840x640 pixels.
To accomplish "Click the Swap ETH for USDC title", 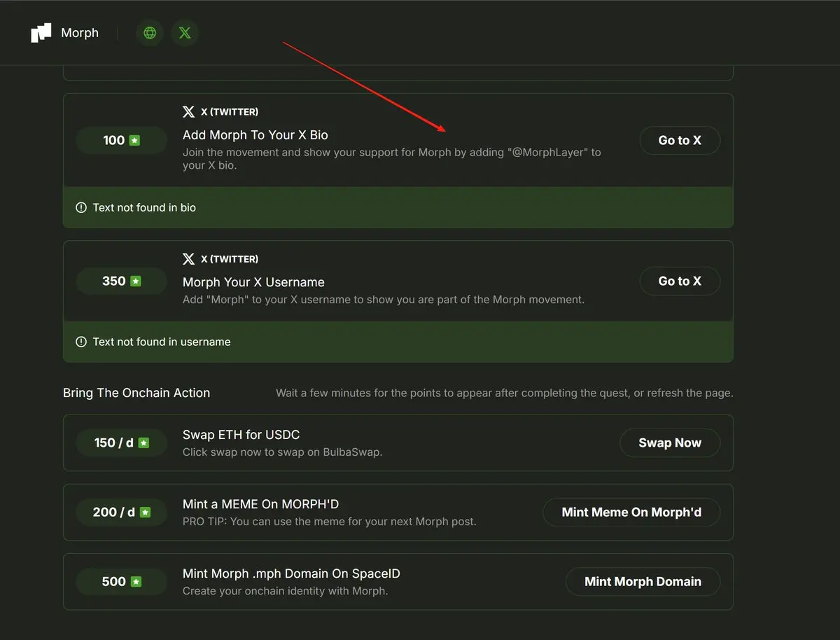I will coord(241,434).
